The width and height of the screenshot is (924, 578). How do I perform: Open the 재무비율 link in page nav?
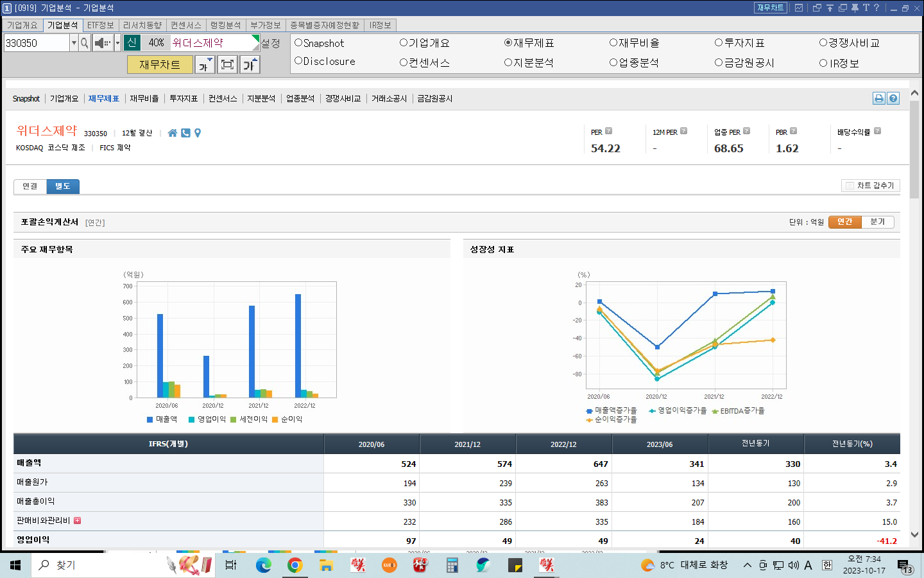[x=144, y=98]
